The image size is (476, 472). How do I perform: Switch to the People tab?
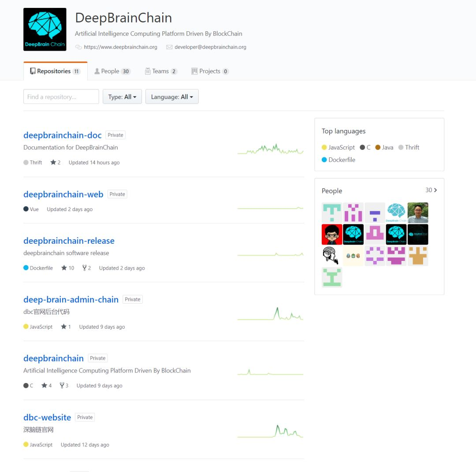pyautogui.click(x=112, y=71)
